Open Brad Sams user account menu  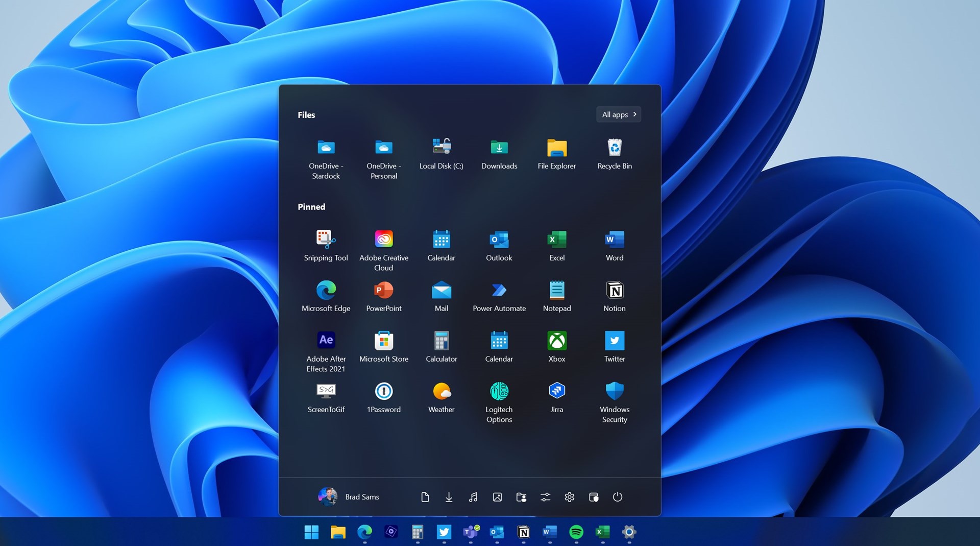[x=349, y=496]
